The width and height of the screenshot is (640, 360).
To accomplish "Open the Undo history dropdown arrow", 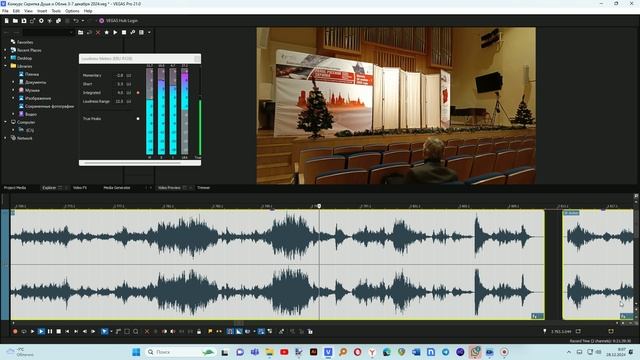I will pyautogui.click(x=83, y=20).
